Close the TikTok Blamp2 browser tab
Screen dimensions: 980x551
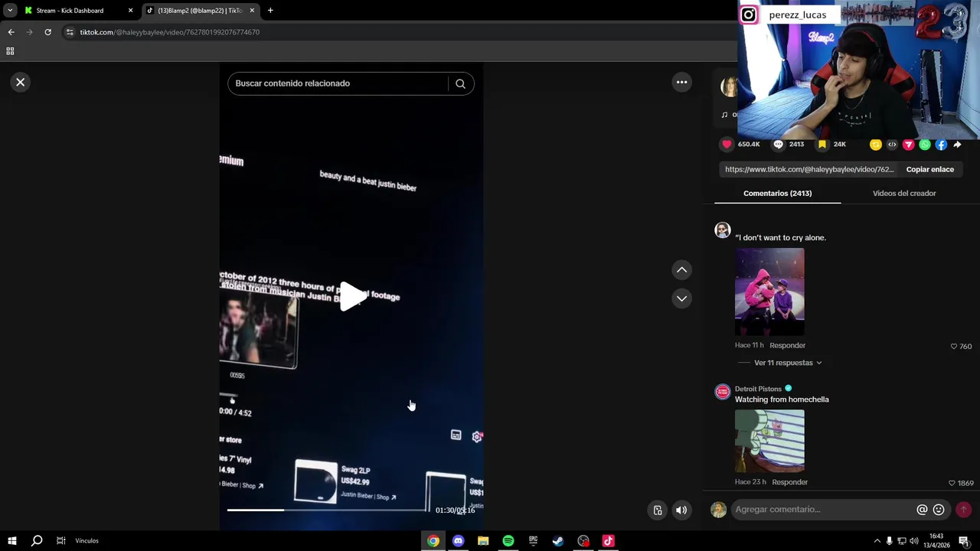(x=252, y=11)
